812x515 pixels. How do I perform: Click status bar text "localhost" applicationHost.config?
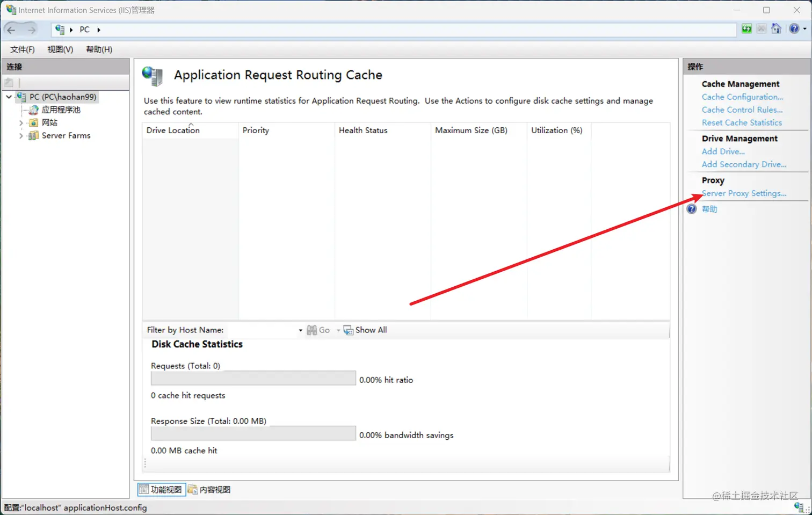point(83,508)
